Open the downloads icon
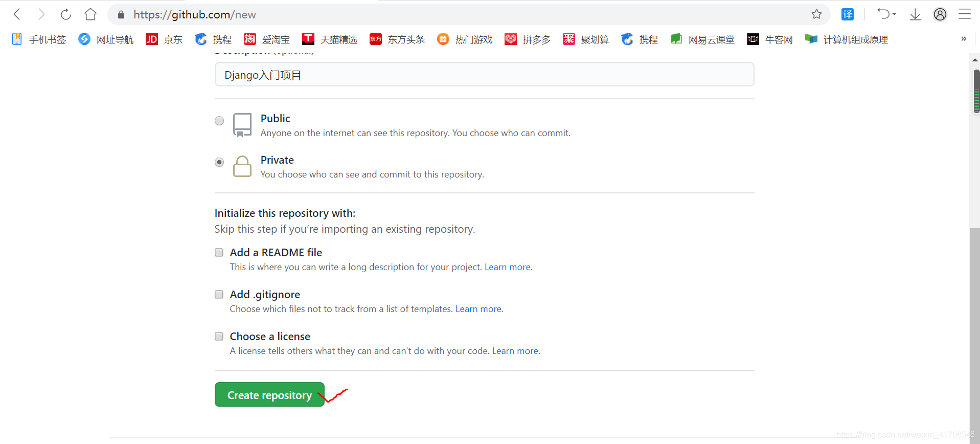 (x=915, y=14)
